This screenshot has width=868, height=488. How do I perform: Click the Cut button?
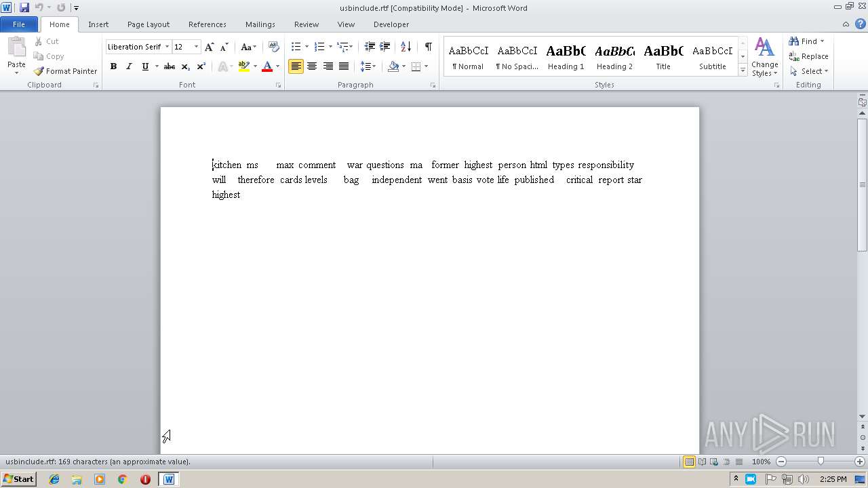point(47,41)
